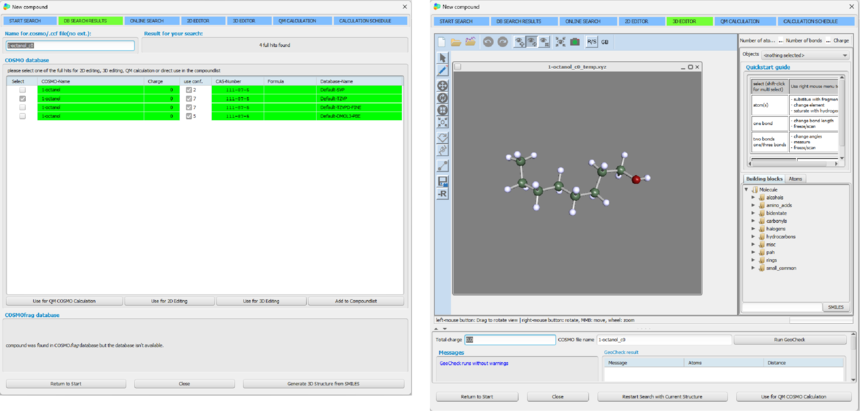Click the R/S chirality icon
860x411 pixels.
pyautogui.click(x=592, y=42)
